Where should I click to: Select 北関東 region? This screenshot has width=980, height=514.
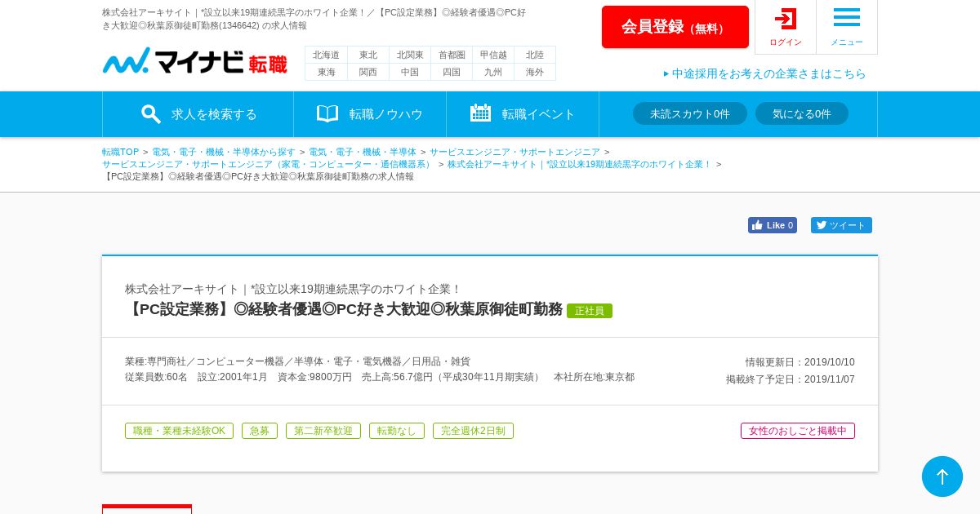pyautogui.click(x=410, y=55)
